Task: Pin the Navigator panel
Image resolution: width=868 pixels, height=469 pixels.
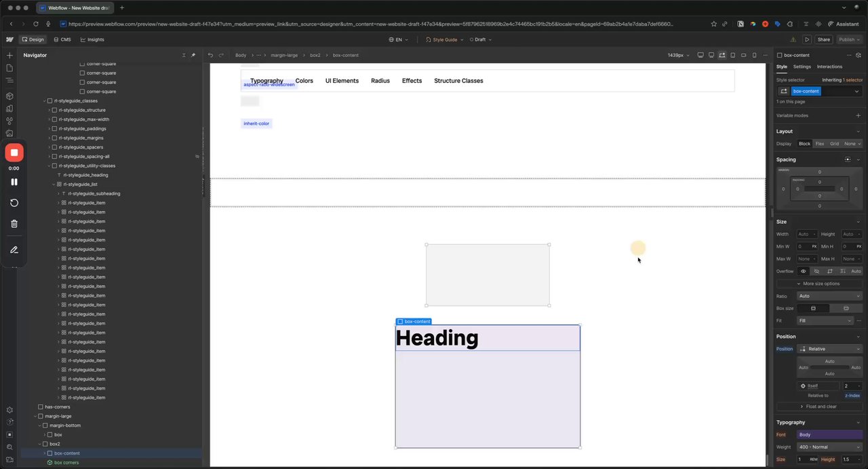Action: (193, 55)
